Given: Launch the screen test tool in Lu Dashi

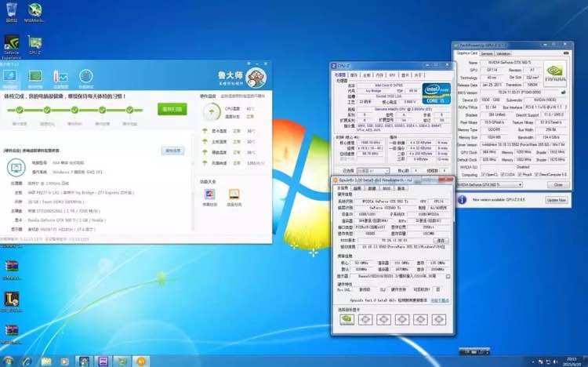Looking at the screenshot, I should pos(209,198).
